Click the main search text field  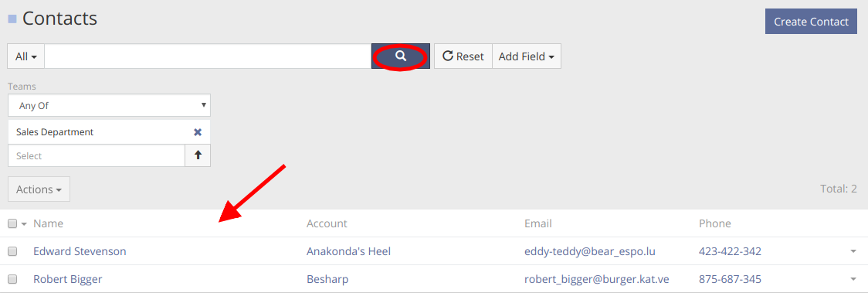pos(208,56)
